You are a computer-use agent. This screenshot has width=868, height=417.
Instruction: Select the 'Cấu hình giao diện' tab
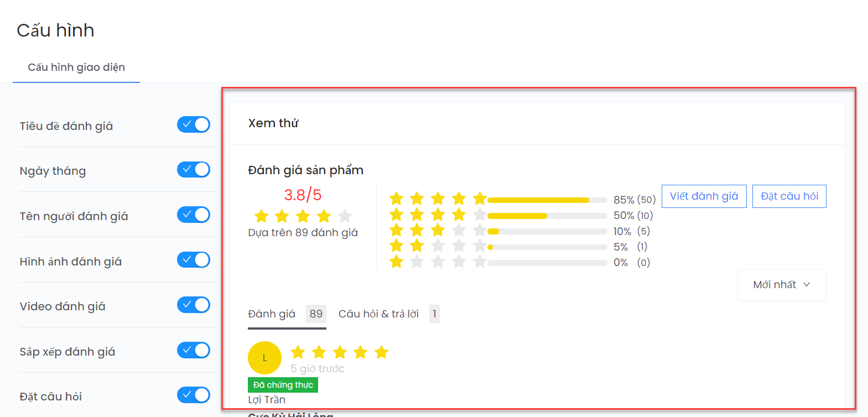coord(76,67)
